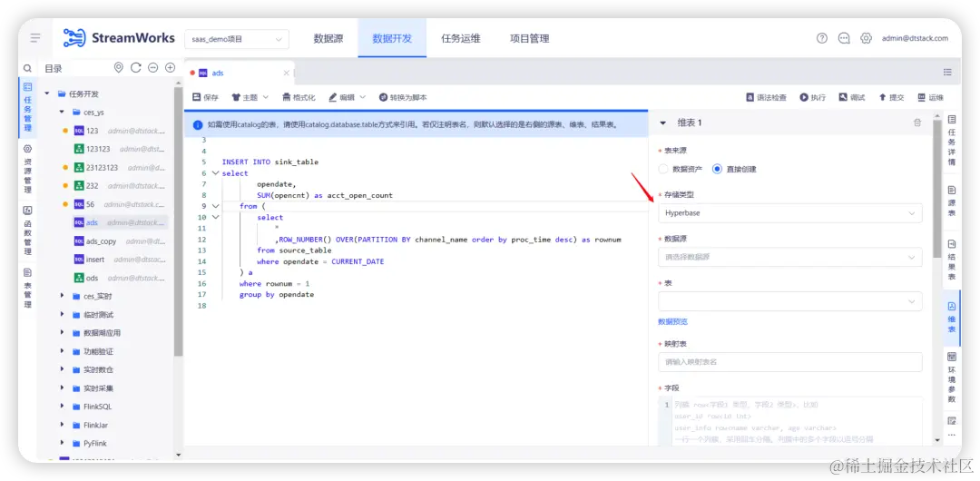This screenshot has width=980, height=481.
Task: Expand the ces_实时 folder
Action: pos(62,296)
